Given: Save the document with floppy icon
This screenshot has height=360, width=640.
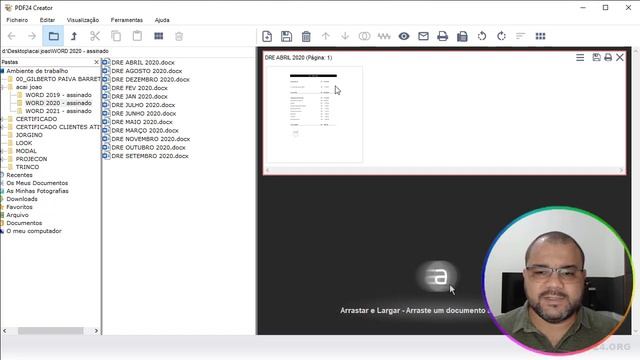Looking at the screenshot, I should (287, 36).
